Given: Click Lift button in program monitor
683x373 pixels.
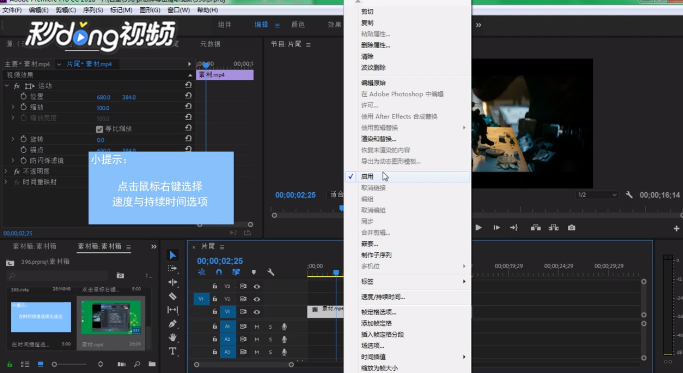Looking at the screenshot, I should 536,227.
